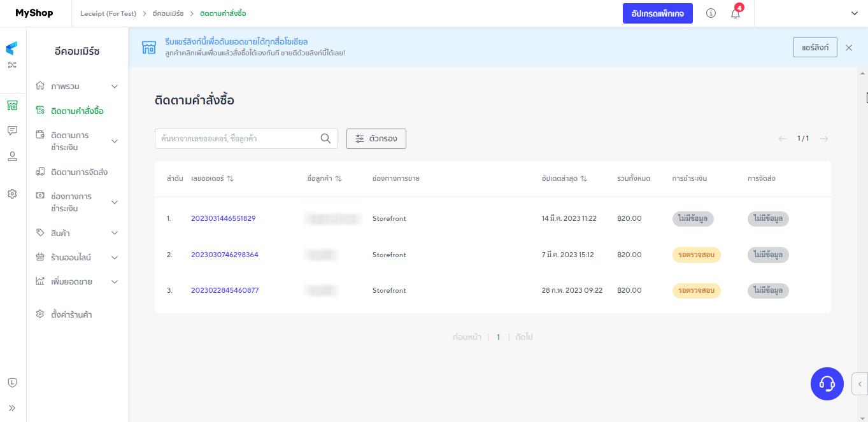This screenshot has width=868, height=422.
Task: Sort by เลขออเดอร์ column arrows
Action: click(231, 179)
